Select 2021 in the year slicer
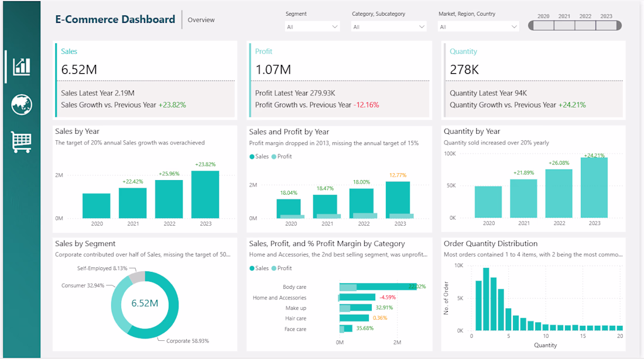This screenshot has height=359, width=644. coord(564,26)
